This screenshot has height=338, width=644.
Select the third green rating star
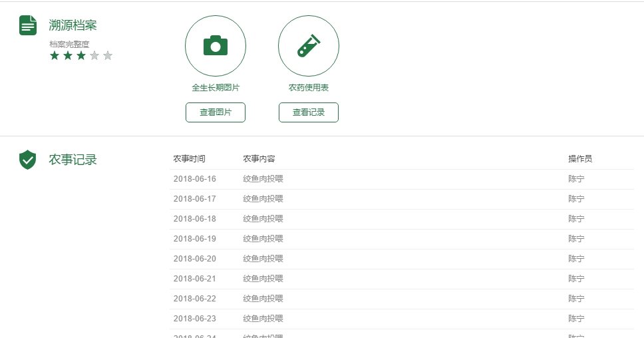pos(81,56)
